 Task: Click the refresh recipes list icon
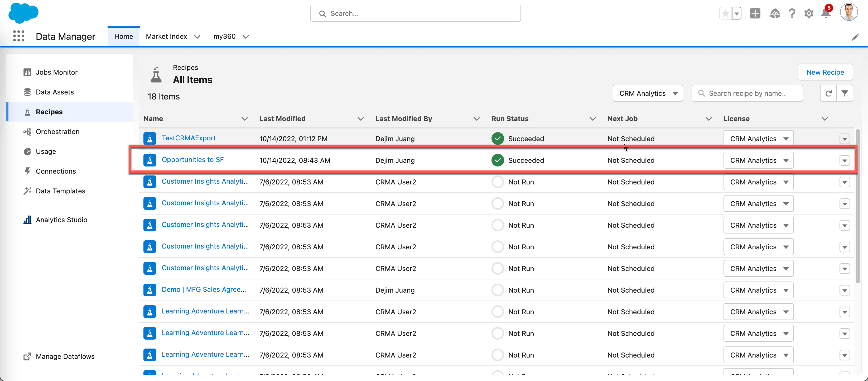(x=828, y=93)
